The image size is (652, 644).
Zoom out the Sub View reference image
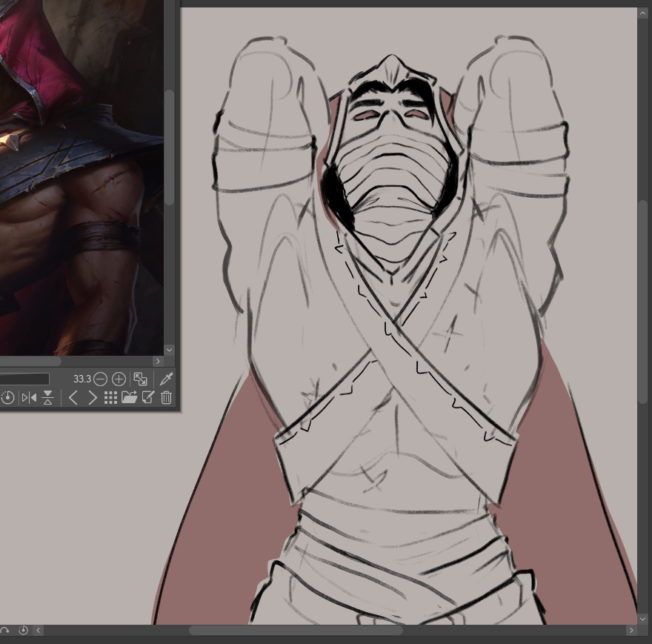click(100, 379)
